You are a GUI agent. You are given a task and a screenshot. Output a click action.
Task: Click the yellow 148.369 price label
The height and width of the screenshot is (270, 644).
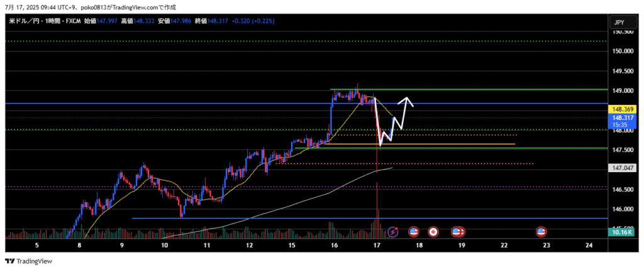point(621,109)
